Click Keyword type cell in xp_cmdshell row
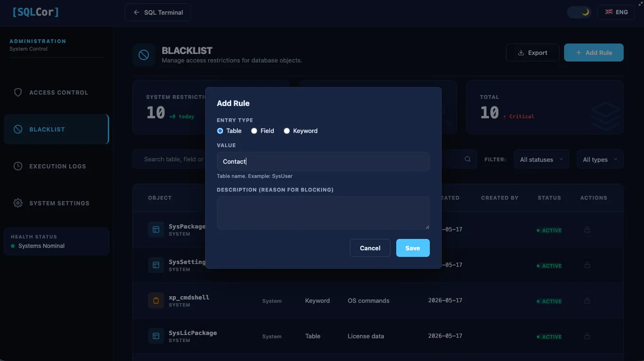Image resolution: width=644 pixels, height=361 pixels. click(317, 300)
